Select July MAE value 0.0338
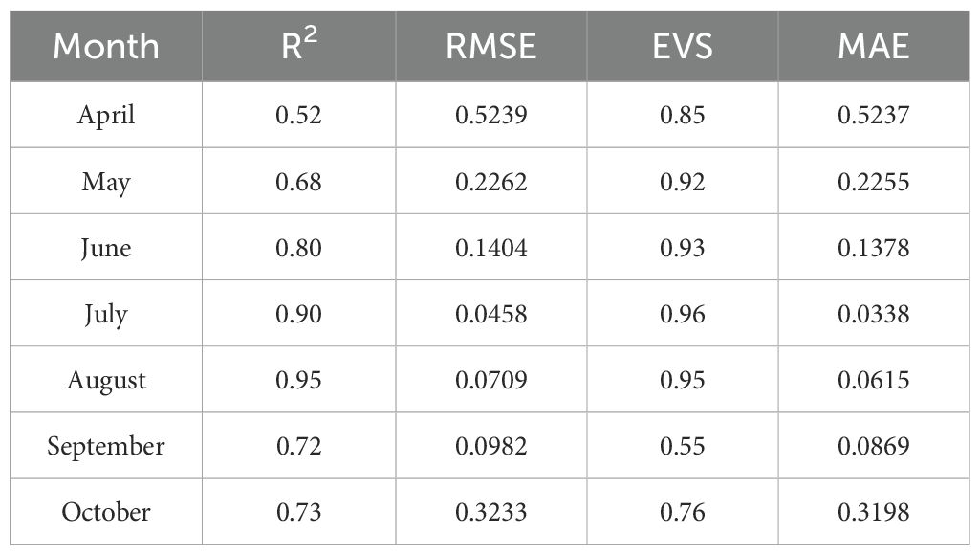This screenshot has height=555, width=980. pyautogui.click(x=874, y=314)
